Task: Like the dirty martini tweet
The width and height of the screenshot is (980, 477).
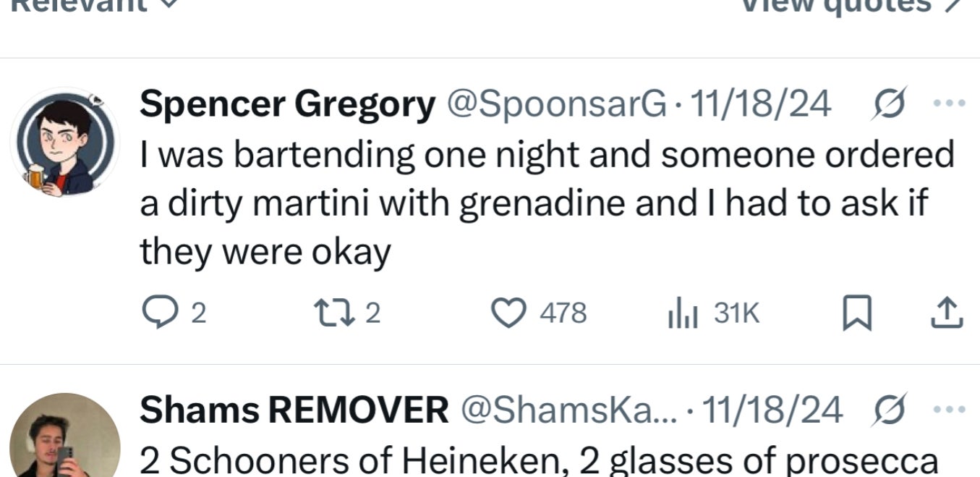Action: [x=508, y=313]
